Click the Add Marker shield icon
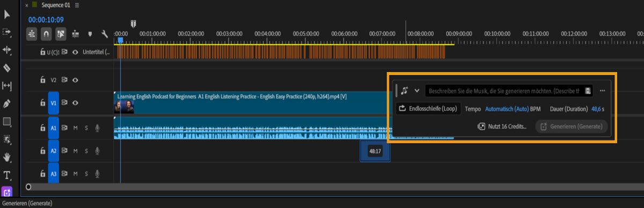This screenshot has height=208, width=644. click(x=90, y=34)
